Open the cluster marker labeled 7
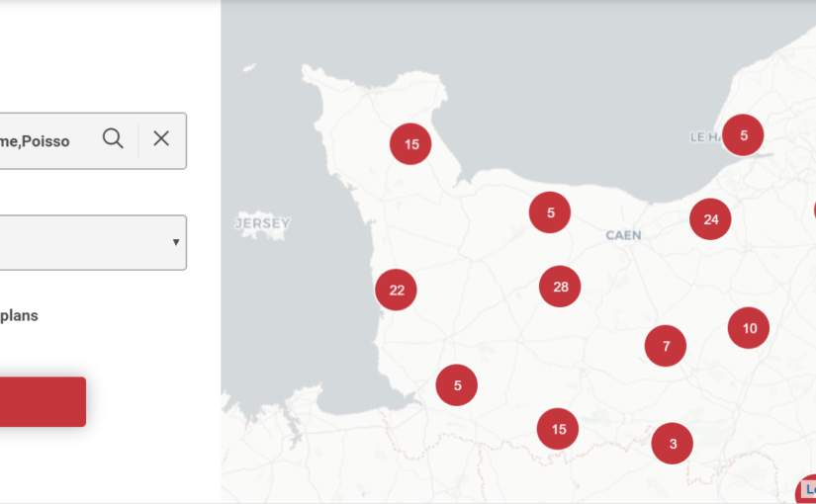The width and height of the screenshot is (816, 504). [x=666, y=346]
